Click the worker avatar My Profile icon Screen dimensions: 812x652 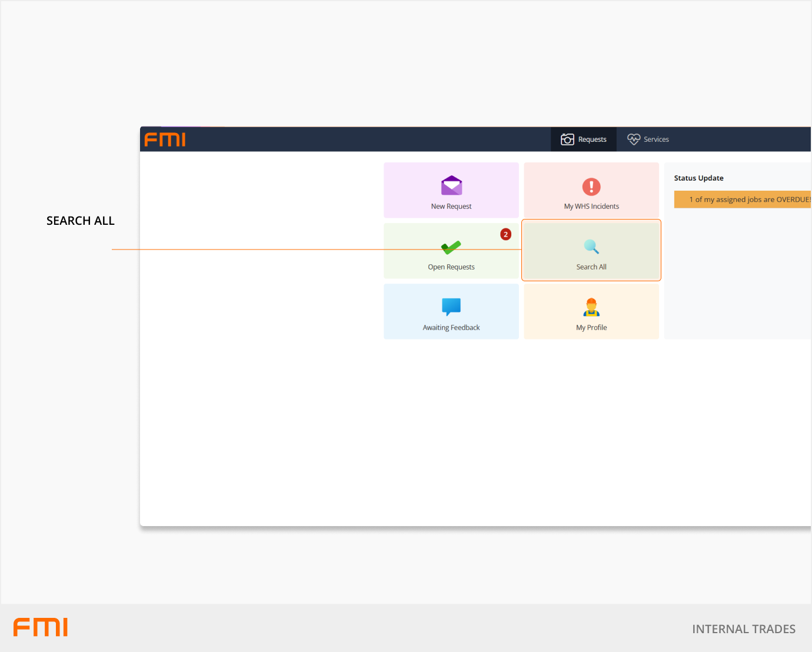tap(591, 307)
